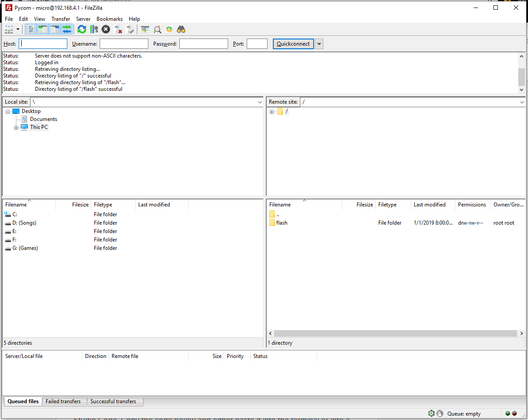Toggle local directory tree display
The height and width of the screenshot is (420, 528).
43,30
